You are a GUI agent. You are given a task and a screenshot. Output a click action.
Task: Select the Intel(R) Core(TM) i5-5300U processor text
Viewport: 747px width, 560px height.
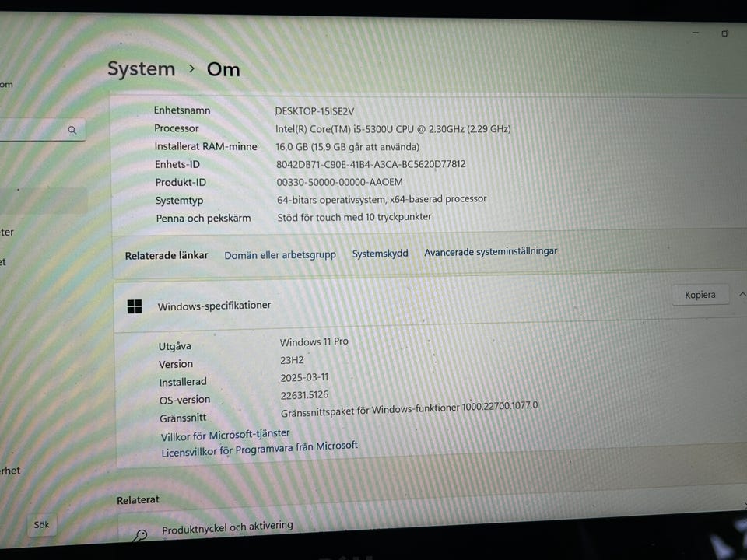392,128
